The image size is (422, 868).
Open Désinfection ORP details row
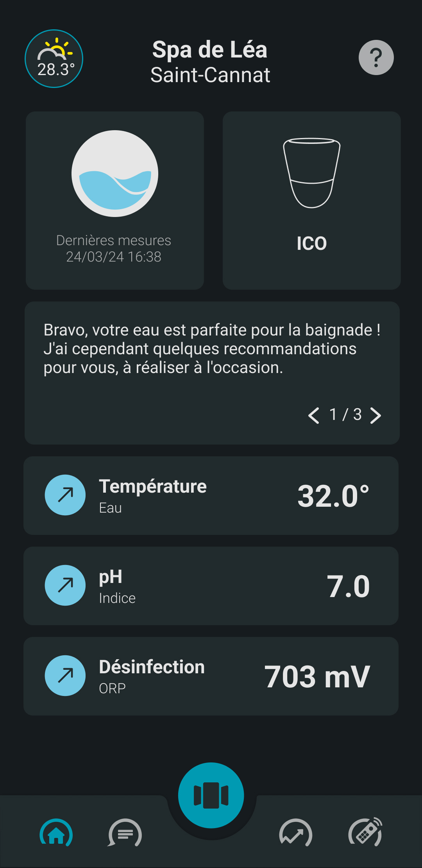211,676
